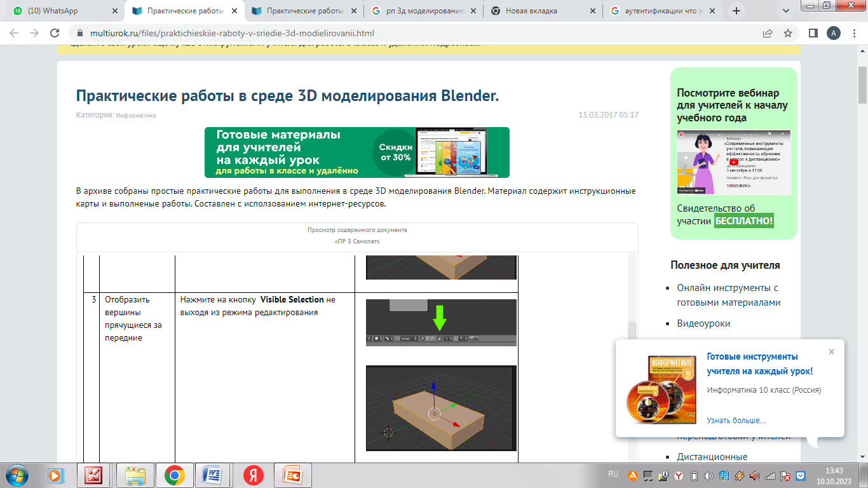Viewport: 868px width, 488px height.
Task: Open the orange speaker volume tray icon
Action: point(754,475)
